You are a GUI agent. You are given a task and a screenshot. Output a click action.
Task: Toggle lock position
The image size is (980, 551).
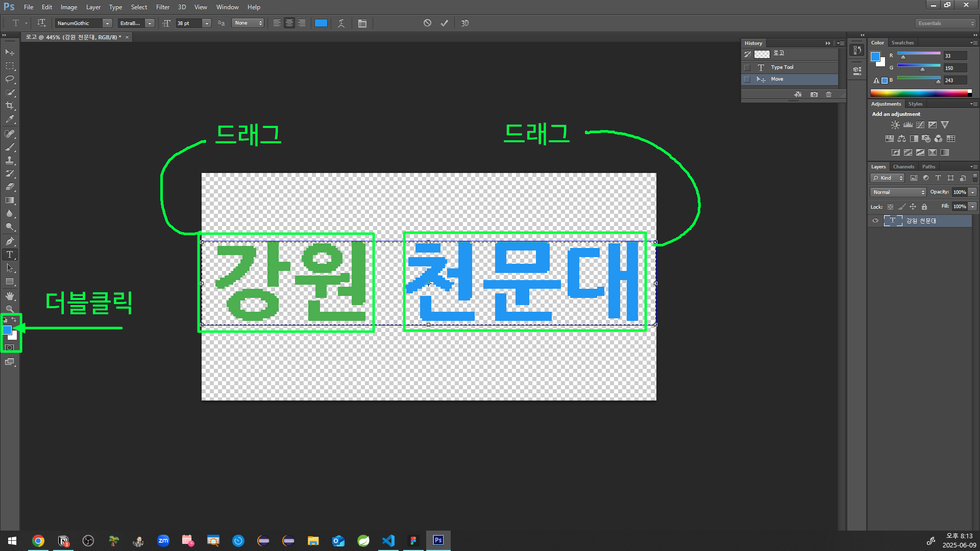[913, 207]
